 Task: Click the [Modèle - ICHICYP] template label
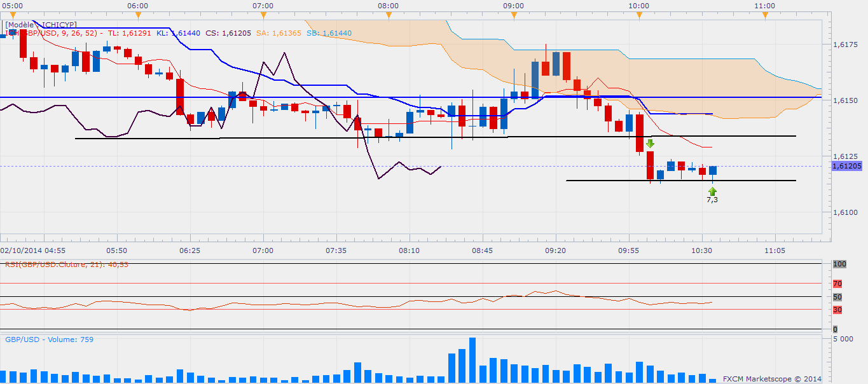tap(41, 25)
